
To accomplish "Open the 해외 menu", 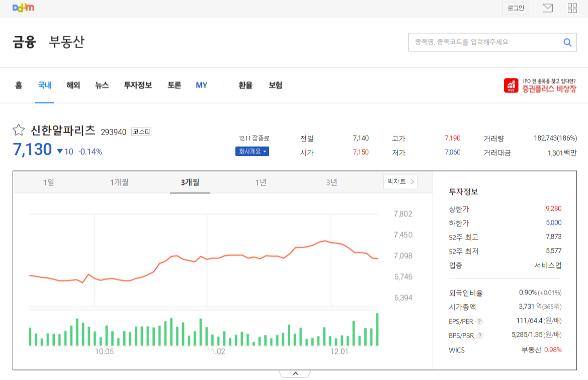I will click(x=73, y=85).
